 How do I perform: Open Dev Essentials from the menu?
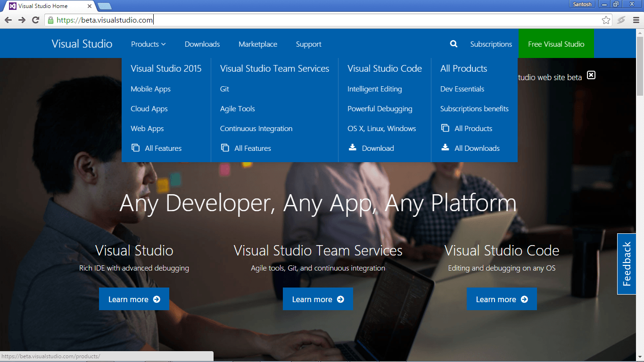tap(462, 89)
